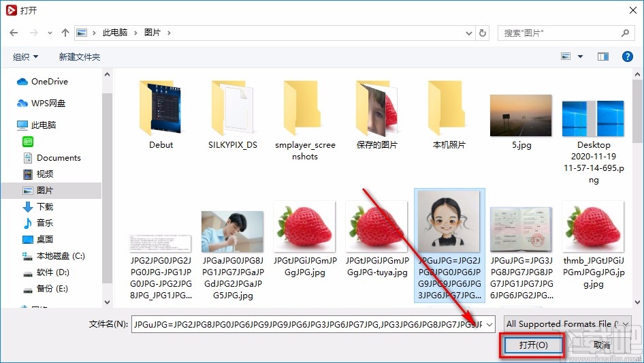
Task: Click the sidebar scrollbar down arrow
Action: [x=107, y=302]
